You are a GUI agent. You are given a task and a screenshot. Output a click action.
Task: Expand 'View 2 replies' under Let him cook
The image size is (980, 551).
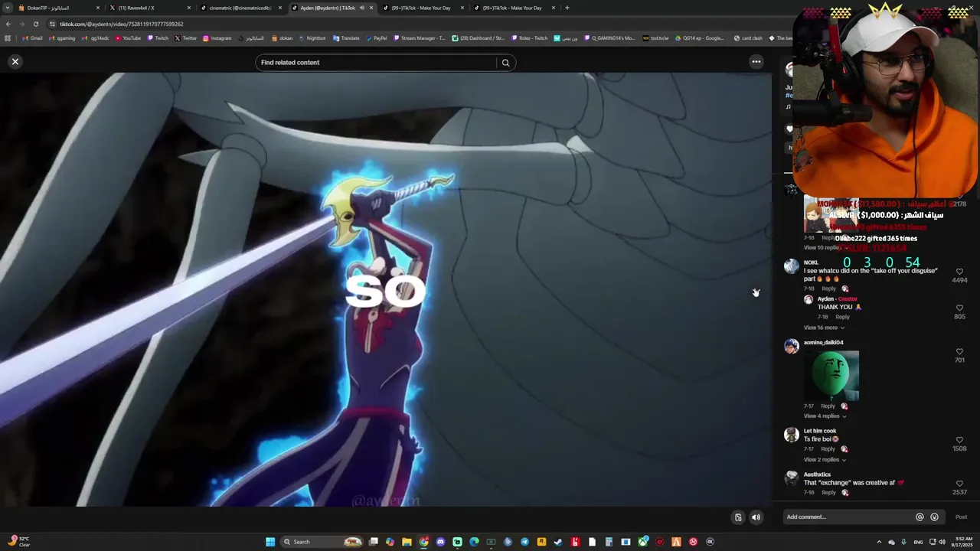point(825,460)
